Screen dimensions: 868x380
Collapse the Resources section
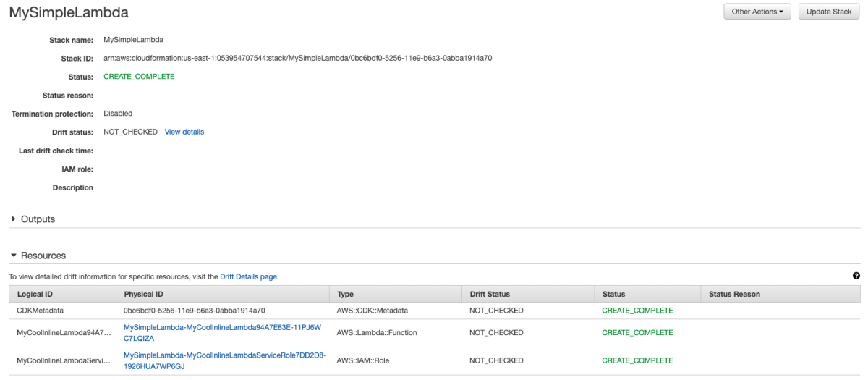click(38, 256)
